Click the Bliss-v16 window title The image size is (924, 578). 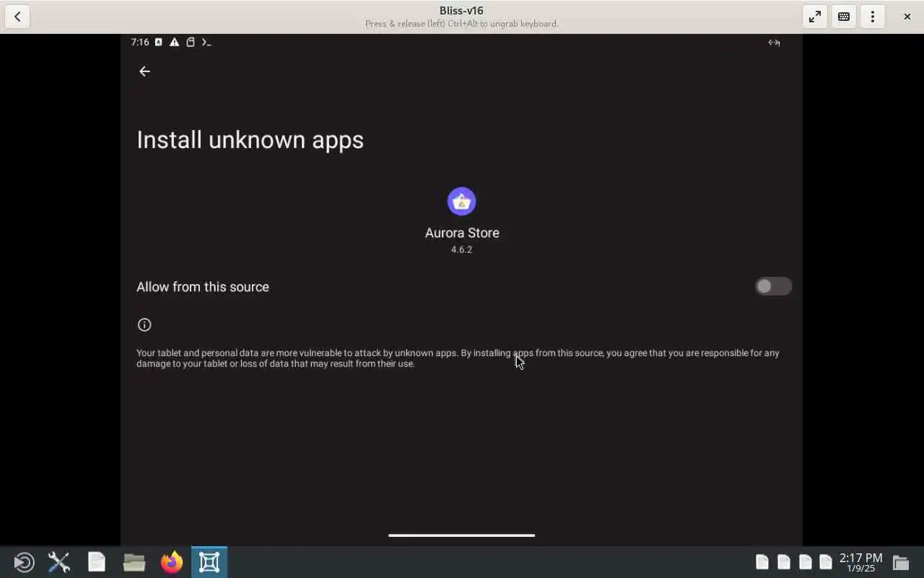[x=461, y=11]
